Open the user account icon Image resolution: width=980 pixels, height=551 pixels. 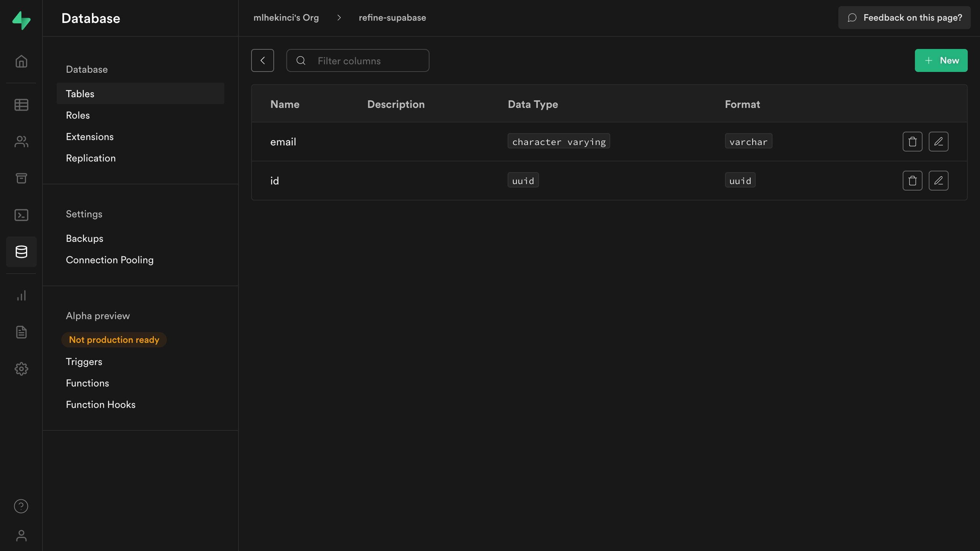[21, 536]
